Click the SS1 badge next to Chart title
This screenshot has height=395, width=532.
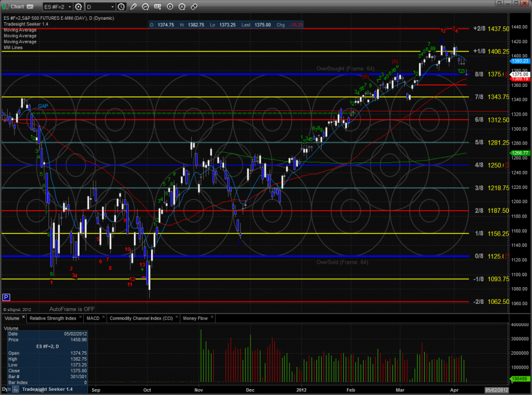[29, 6]
